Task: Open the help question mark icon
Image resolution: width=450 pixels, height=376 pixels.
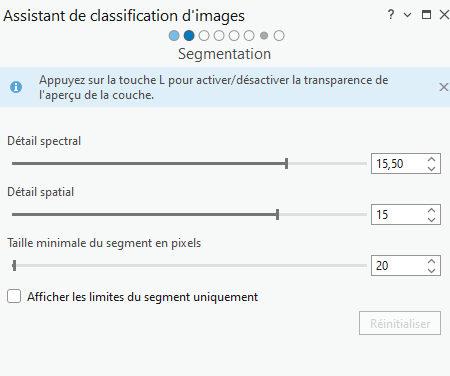Action: tap(391, 15)
